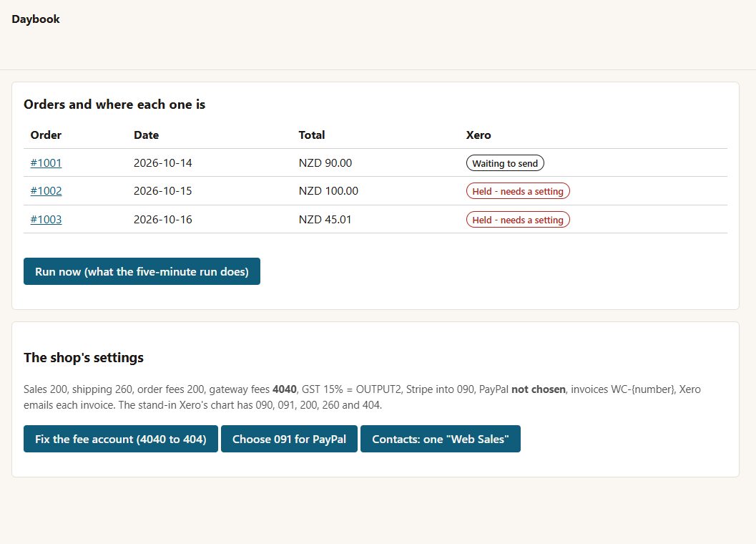Select the date 2026-10-15
This screenshot has width=756, height=544.
click(x=162, y=191)
